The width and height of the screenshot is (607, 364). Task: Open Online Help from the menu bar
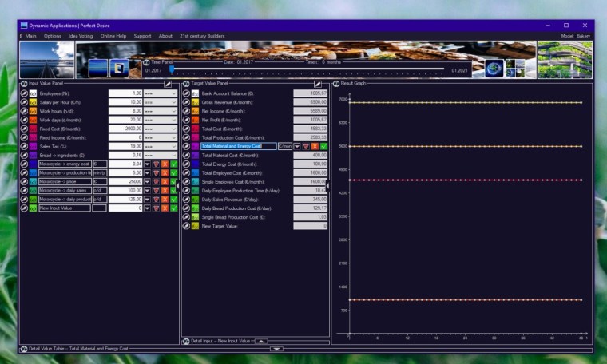click(x=113, y=36)
